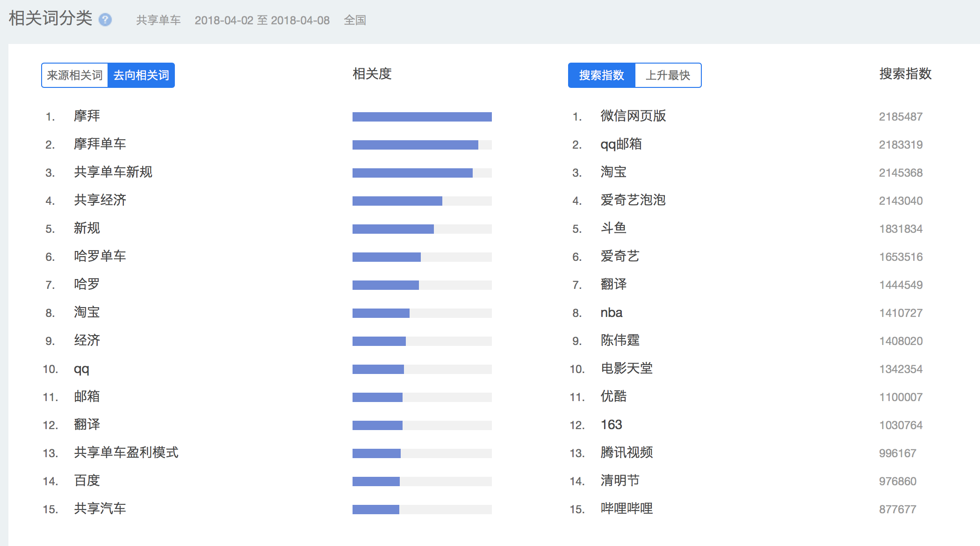Open 共享单车盈利模式 keyword

tap(126, 453)
